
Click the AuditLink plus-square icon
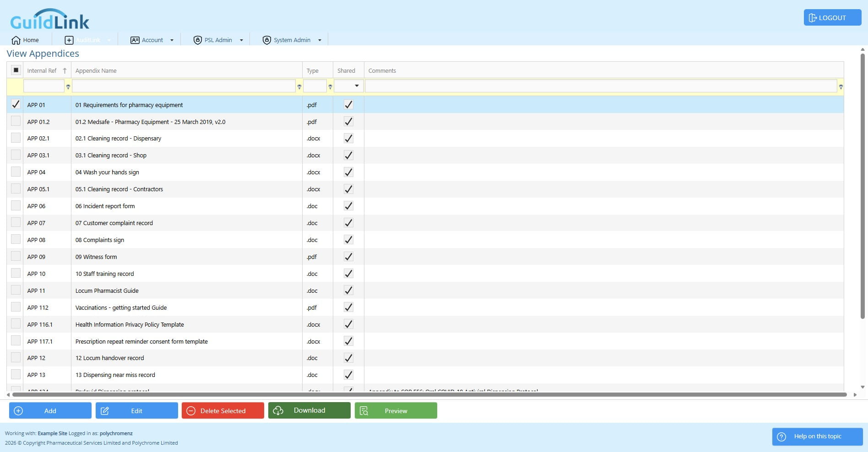tap(69, 40)
